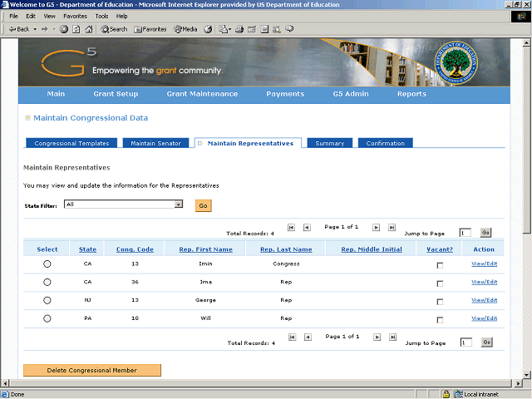
Task: Click View/Edit link for NJ representative
Action: [x=484, y=300]
